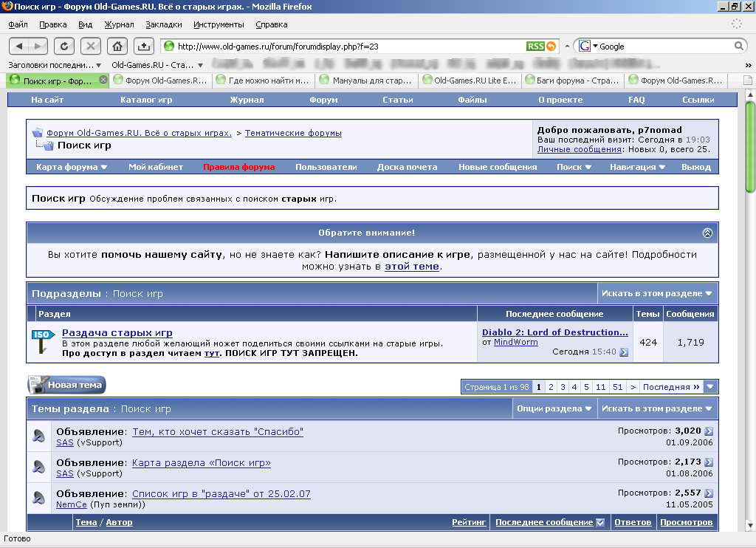Collapse the 'Обратите внимание!' announcement box

[x=707, y=233]
